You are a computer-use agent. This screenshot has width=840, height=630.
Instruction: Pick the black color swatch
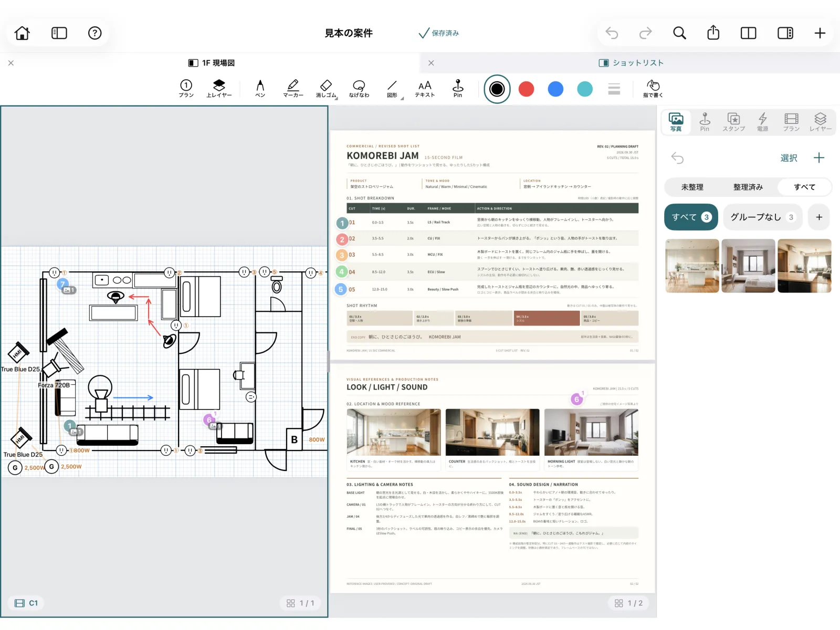pyautogui.click(x=497, y=89)
